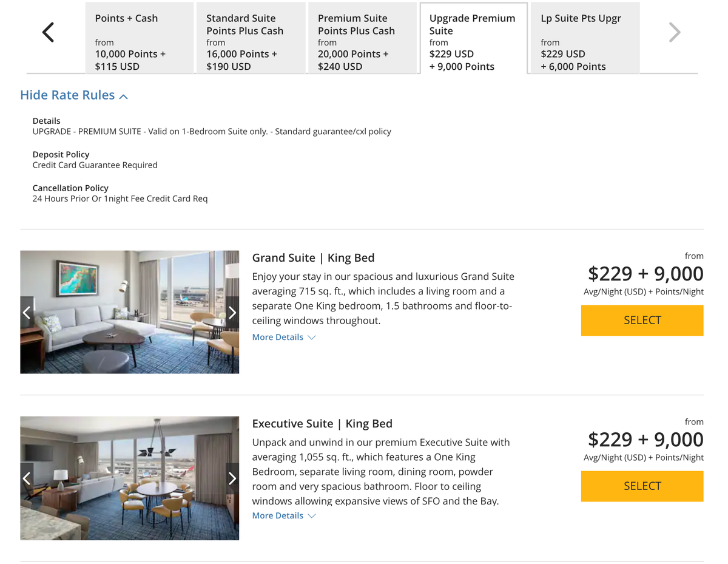Open the Lp Suite Pts Upgr rate option

(x=584, y=38)
